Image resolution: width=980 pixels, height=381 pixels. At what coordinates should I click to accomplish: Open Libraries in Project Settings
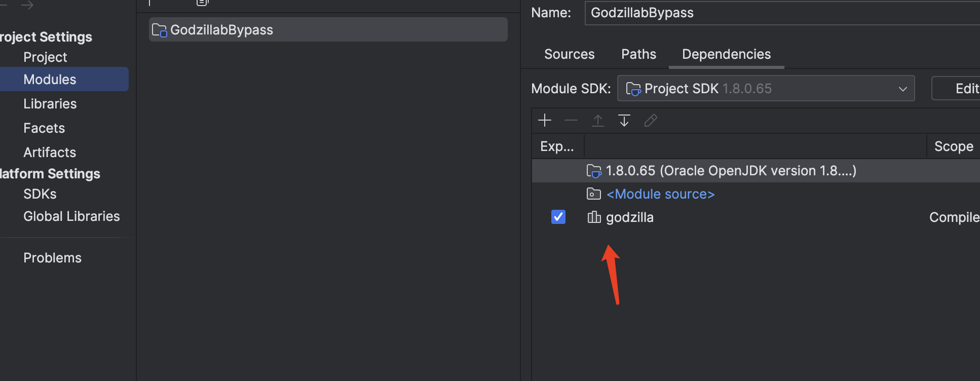tap(50, 104)
